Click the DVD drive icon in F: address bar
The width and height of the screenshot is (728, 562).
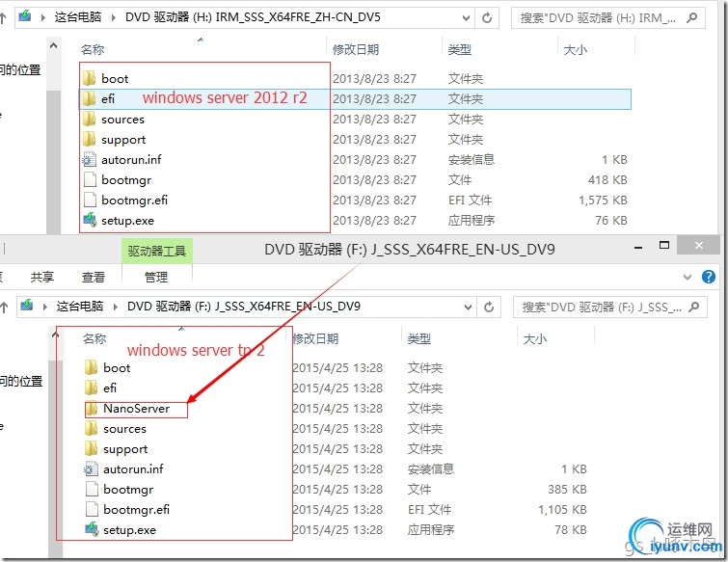coord(27,306)
